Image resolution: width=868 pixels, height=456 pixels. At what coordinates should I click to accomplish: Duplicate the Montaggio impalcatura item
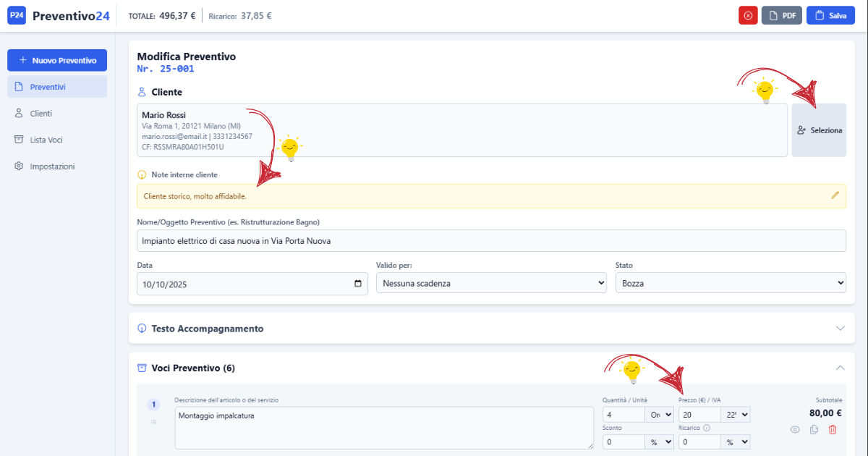coord(814,430)
